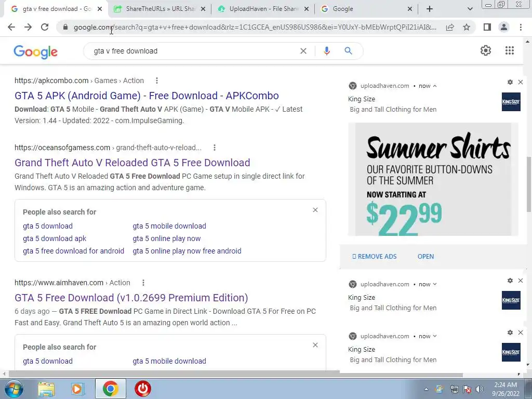Bookmark this page with the star icon
This screenshot has width=532, height=399.
click(x=467, y=27)
